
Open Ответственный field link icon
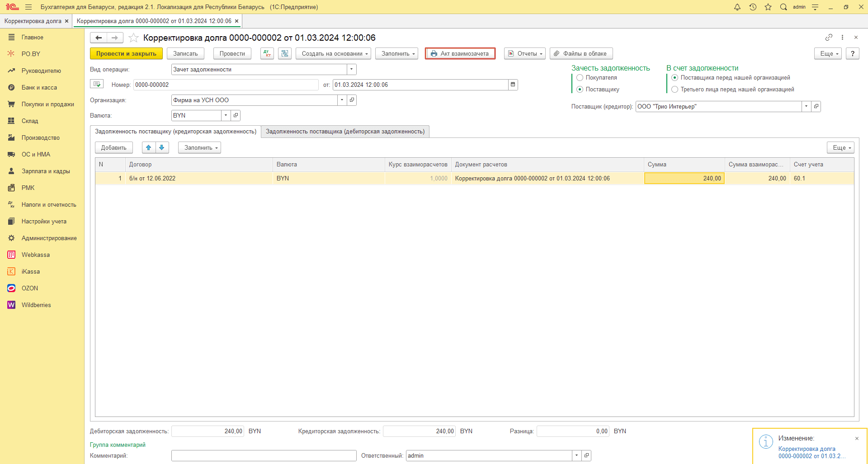click(x=586, y=455)
